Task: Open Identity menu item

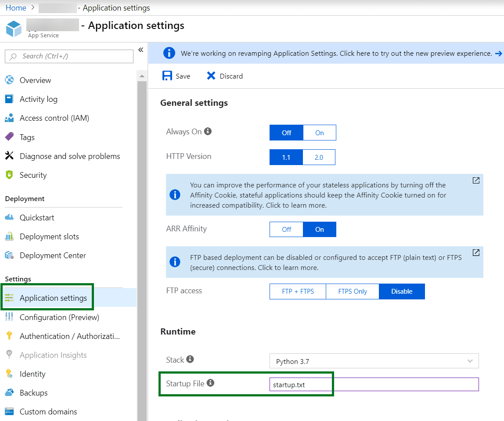Action: pyautogui.click(x=32, y=374)
